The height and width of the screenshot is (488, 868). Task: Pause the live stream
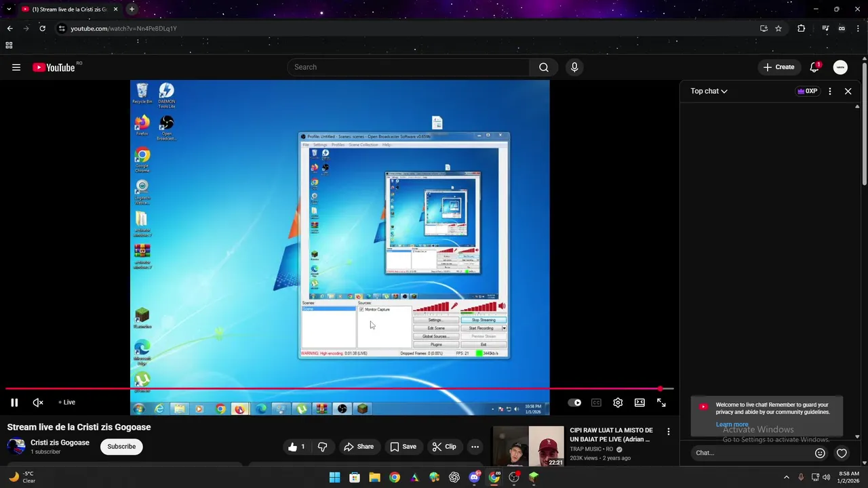[x=14, y=403]
